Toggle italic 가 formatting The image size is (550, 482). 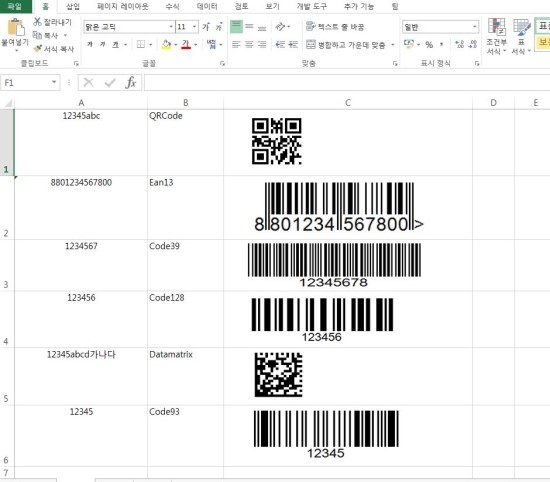tap(102, 44)
